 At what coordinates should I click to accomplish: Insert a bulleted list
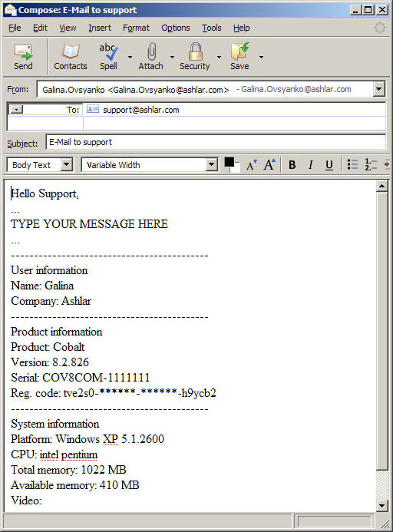click(352, 165)
